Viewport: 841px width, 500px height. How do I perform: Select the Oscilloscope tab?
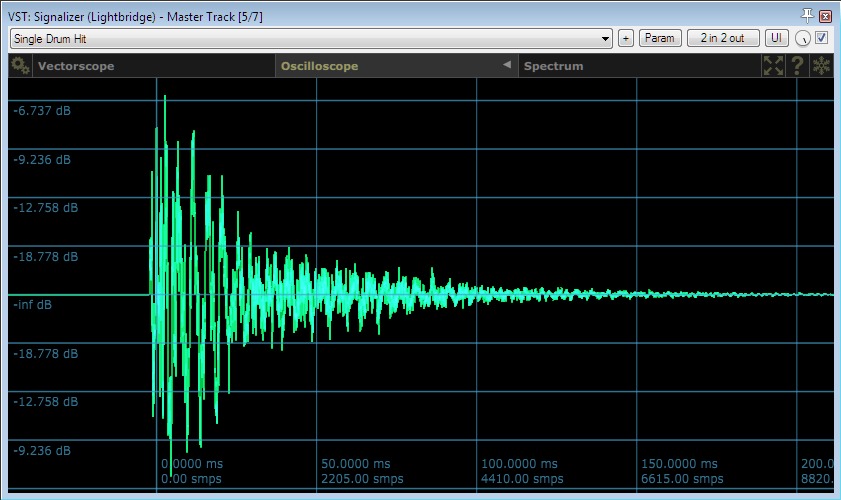[319, 66]
